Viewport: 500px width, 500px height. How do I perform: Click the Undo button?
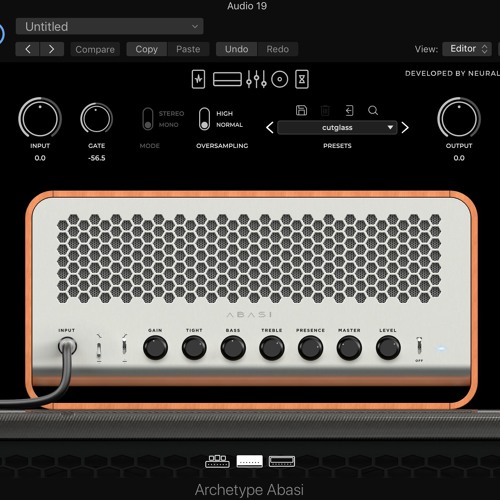point(236,49)
